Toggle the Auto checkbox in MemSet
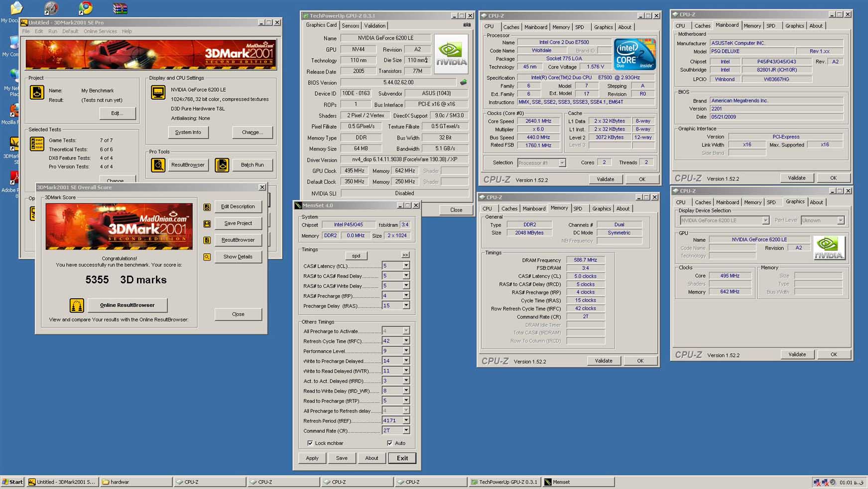 [x=389, y=443]
